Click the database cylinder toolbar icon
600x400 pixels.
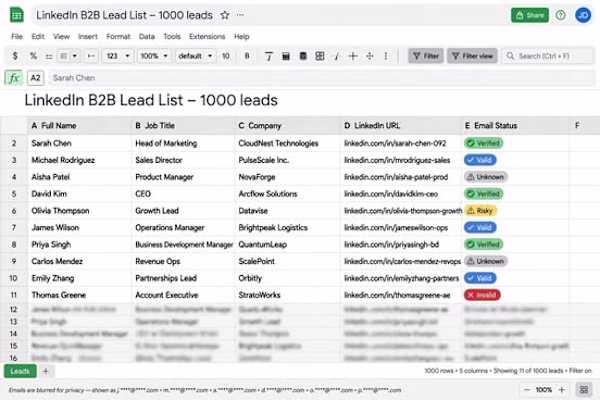pos(303,56)
